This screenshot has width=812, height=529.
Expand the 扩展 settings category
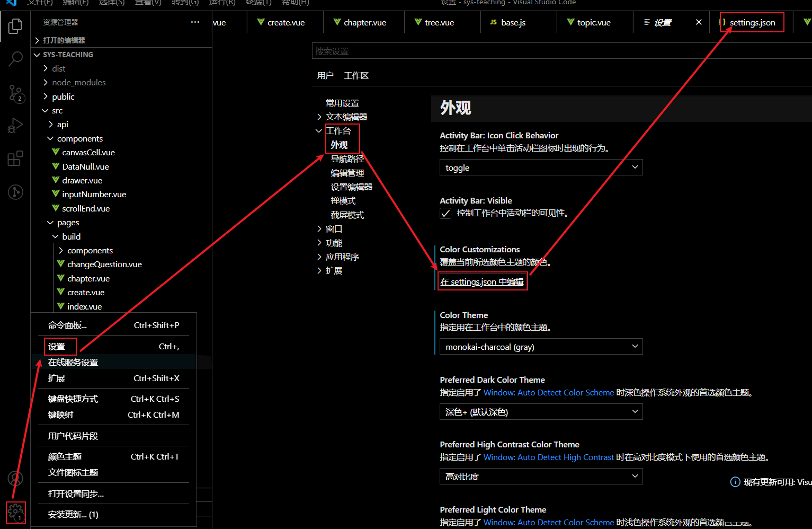coord(319,270)
